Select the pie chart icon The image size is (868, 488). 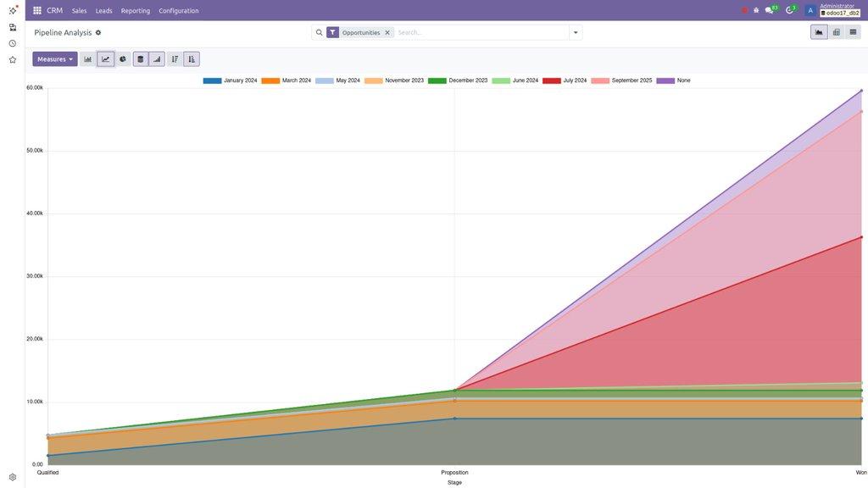123,59
